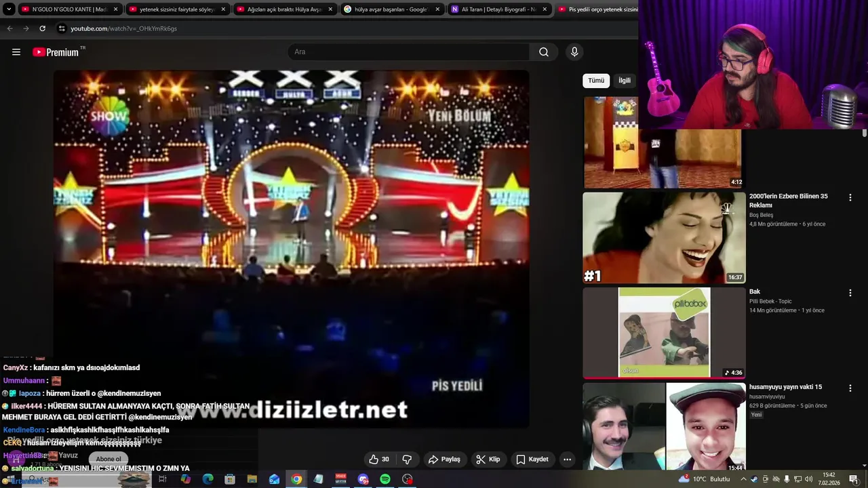Open the Chrome tab search dropdown
The width and height of the screenshot is (868, 488).
(9, 9)
